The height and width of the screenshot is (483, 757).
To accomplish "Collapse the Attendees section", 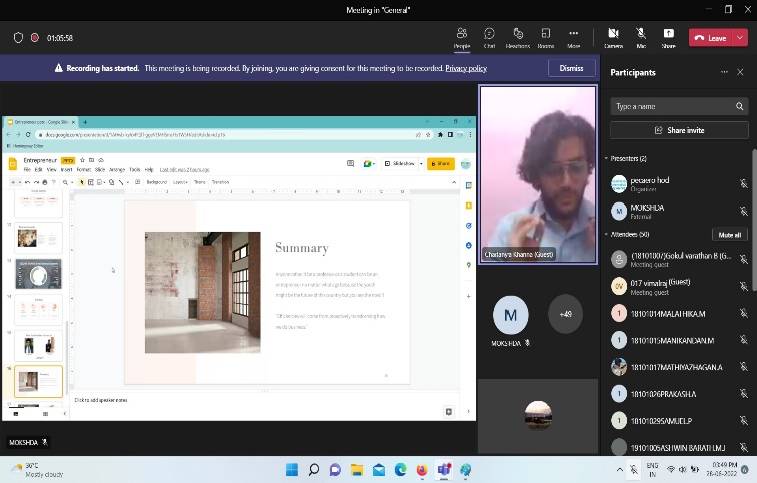I will click(x=606, y=234).
